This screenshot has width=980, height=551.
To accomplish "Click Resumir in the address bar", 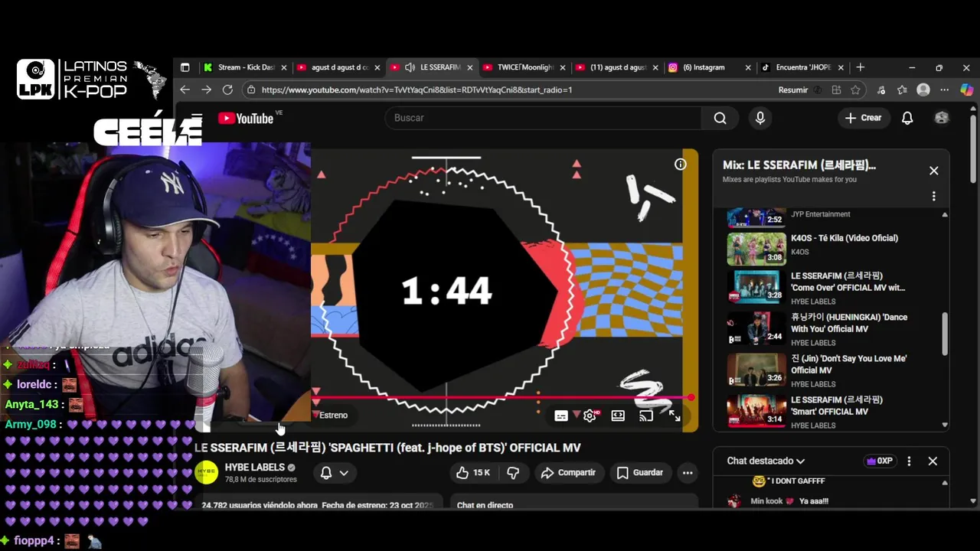I will 792,90.
